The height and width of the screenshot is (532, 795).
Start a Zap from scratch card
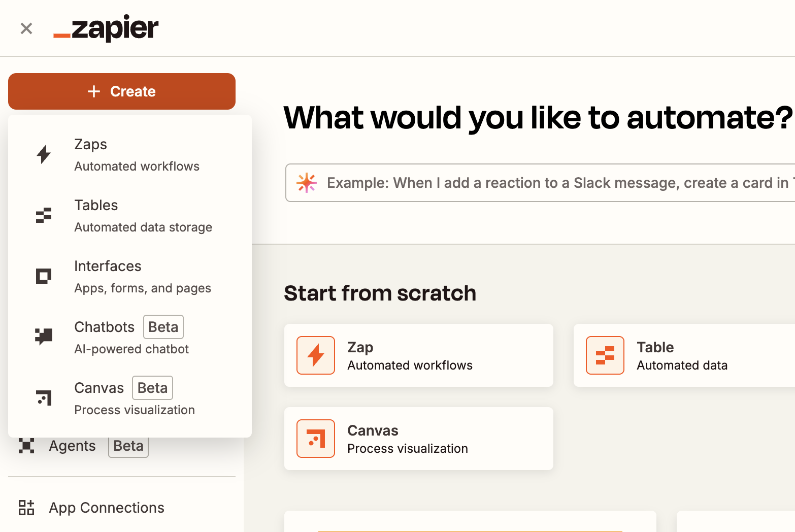419,355
